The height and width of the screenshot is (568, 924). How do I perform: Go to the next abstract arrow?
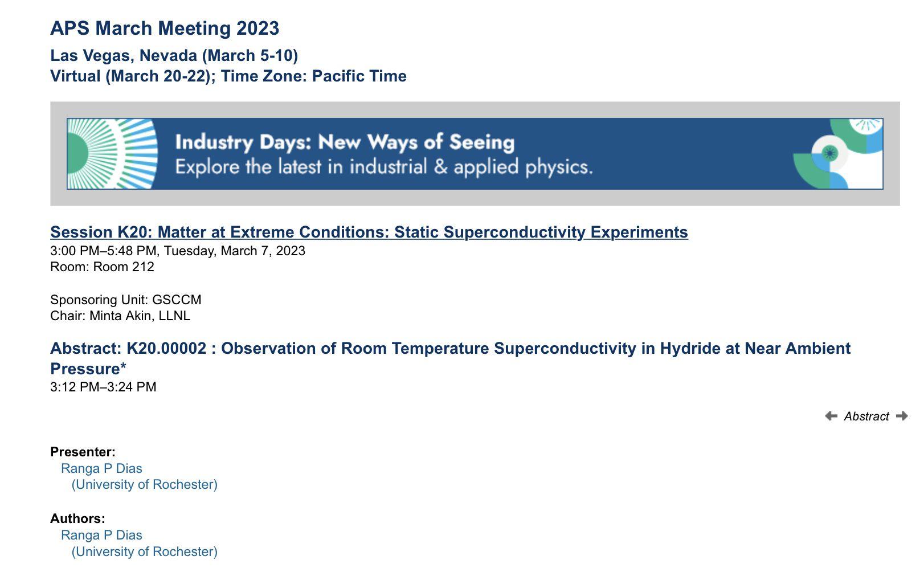pyautogui.click(x=902, y=416)
